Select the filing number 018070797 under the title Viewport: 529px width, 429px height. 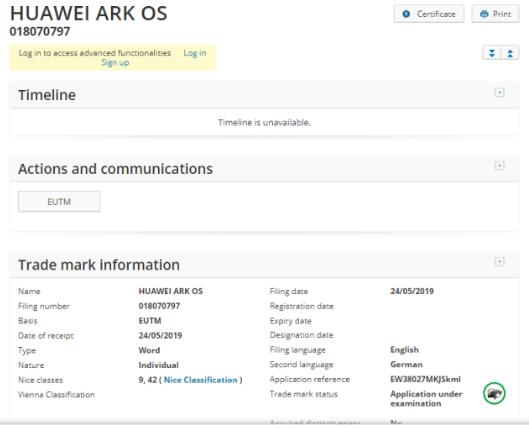click(x=40, y=31)
